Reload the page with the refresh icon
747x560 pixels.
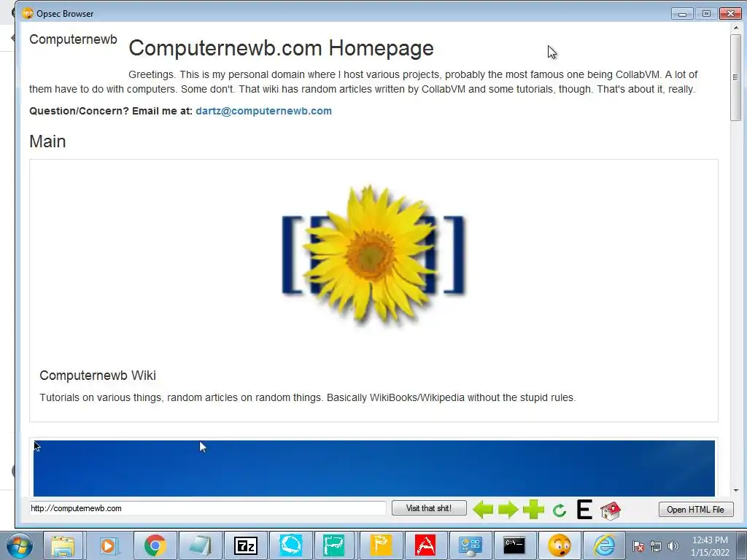[560, 510]
